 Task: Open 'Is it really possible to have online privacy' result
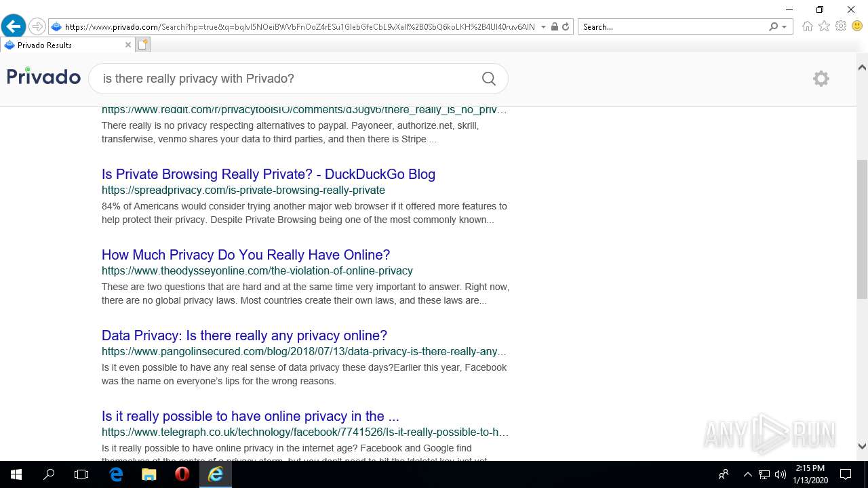click(250, 416)
